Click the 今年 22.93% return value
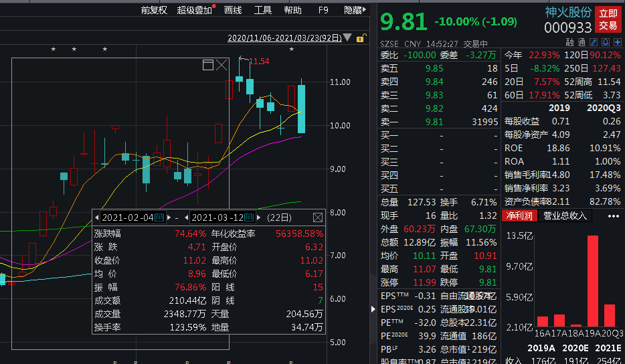This screenshot has height=364, width=625. click(x=544, y=55)
